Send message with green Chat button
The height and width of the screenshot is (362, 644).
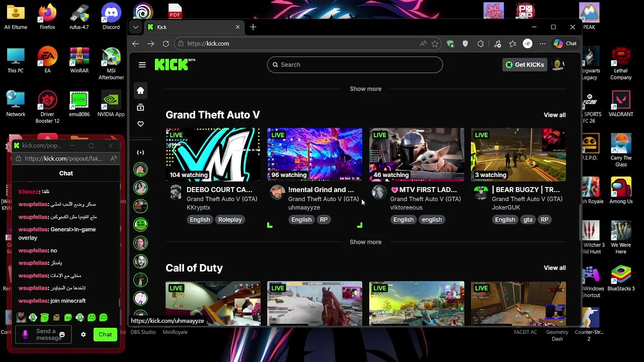pyautogui.click(x=105, y=334)
